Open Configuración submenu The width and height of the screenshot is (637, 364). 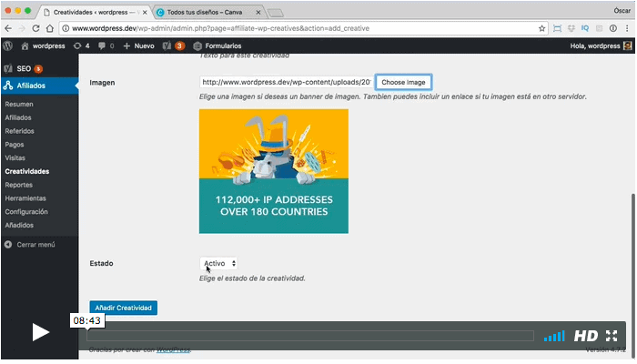(x=26, y=212)
